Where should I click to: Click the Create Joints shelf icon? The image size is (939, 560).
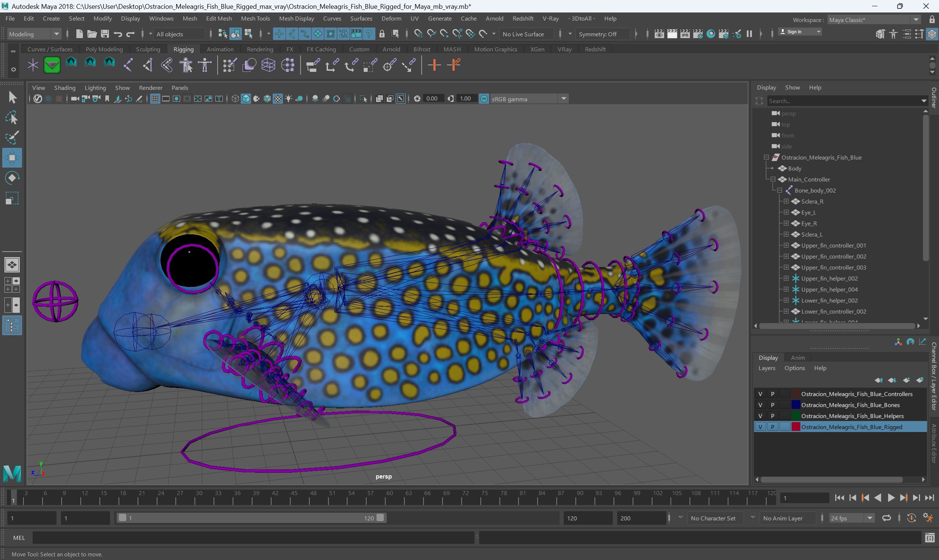click(128, 65)
